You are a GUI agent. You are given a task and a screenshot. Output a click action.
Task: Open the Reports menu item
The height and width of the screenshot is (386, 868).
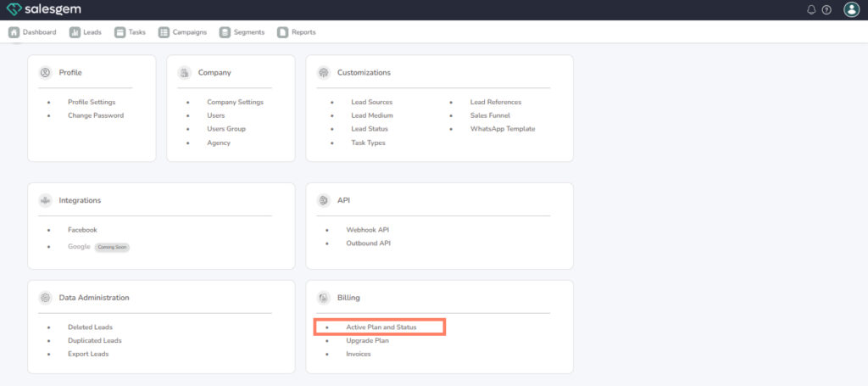point(296,32)
